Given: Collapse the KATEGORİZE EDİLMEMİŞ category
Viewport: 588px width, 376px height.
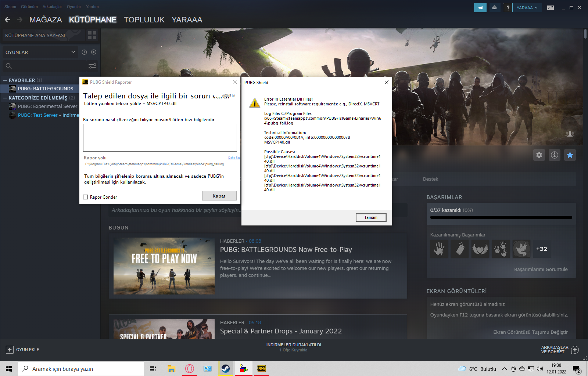Looking at the screenshot, I should [x=5, y=98].
